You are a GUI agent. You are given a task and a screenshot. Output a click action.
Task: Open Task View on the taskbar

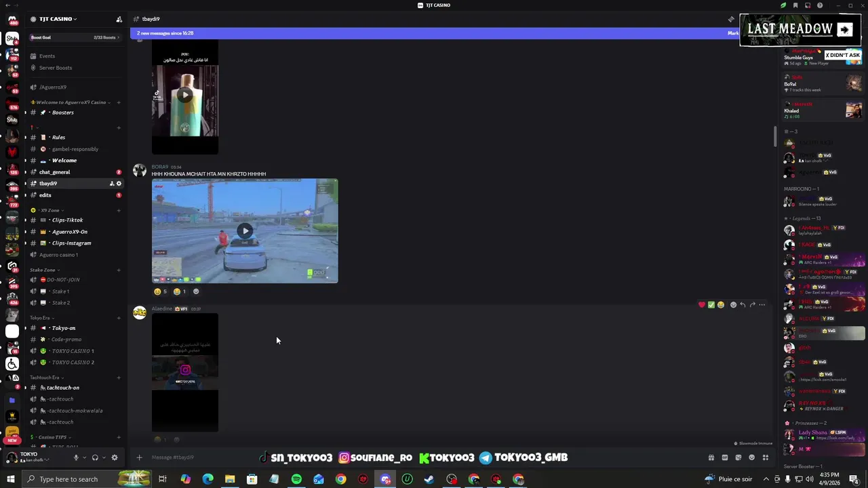pyautogui.click(x=163, y=479)
